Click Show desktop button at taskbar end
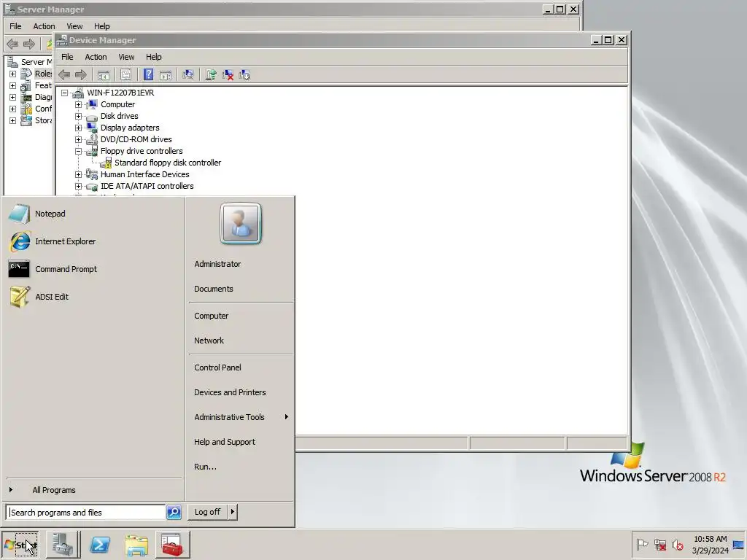This screenshot has width=747, height=560. coord(739,544)
